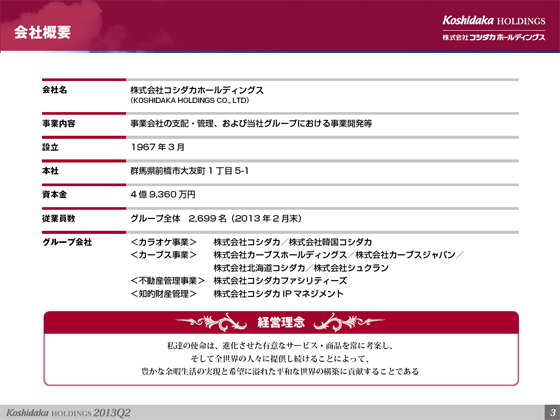Select the 設立 row label
This screenshot has height=420, width=560.
pos(50,147)
